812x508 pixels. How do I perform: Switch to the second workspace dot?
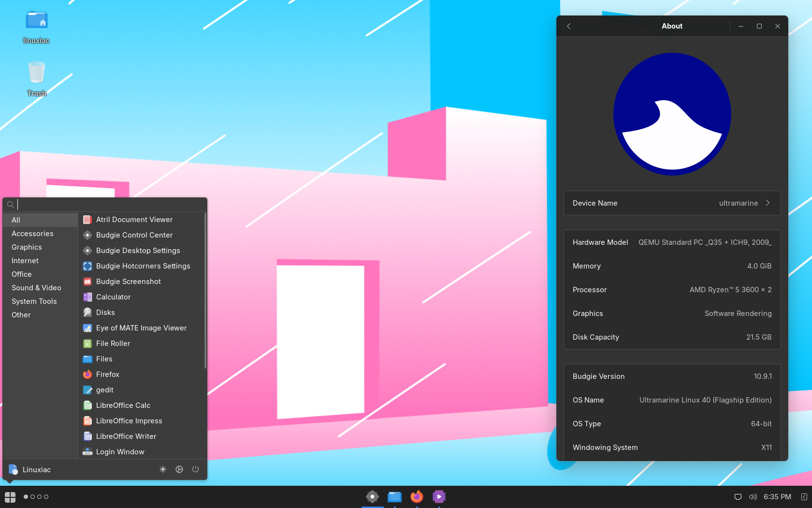tap(32, 497)
